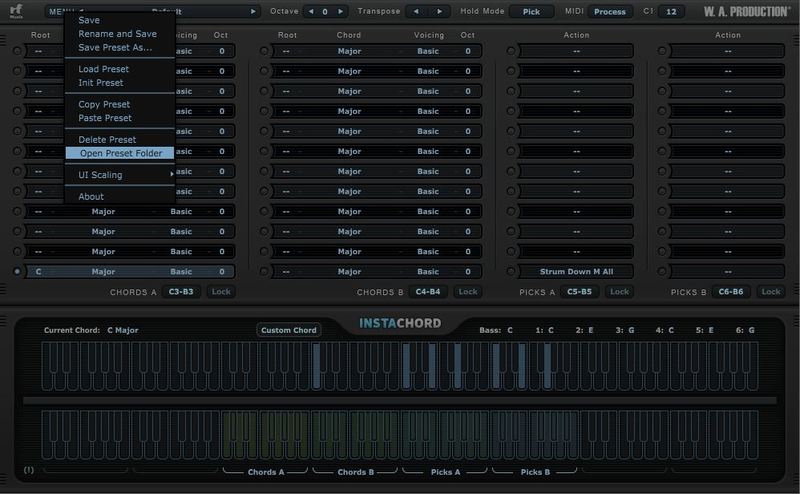Open the Strum Down M All action dropdown
The width and height of the screenshot is (800, 494).
click(x=575, y=271)
